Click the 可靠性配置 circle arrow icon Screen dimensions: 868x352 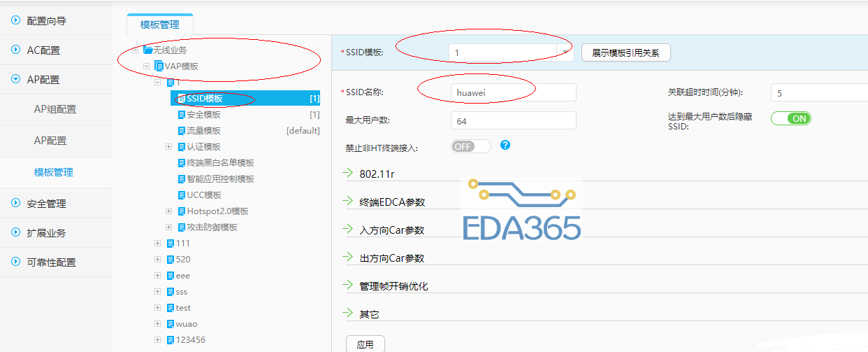15,262
